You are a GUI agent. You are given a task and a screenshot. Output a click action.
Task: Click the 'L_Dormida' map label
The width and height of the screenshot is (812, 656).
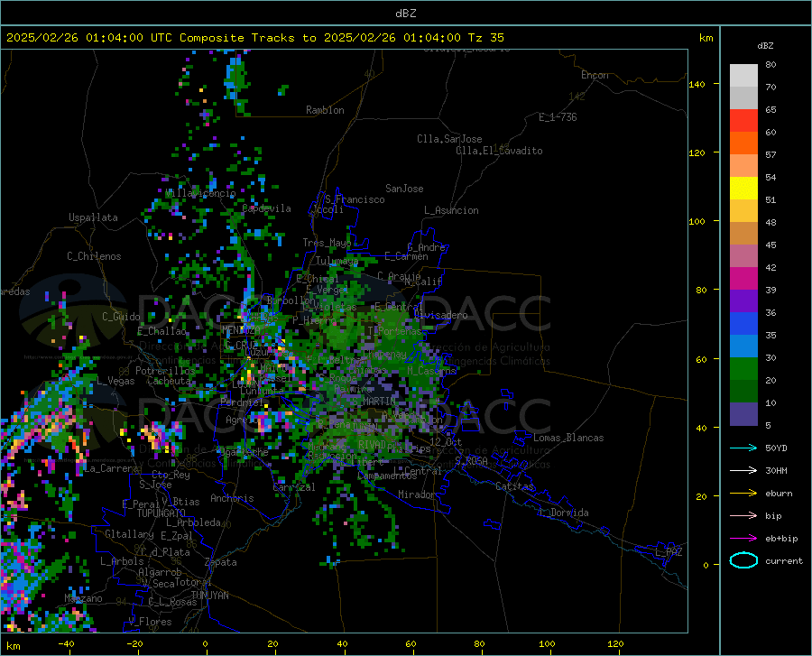[564, 513]
